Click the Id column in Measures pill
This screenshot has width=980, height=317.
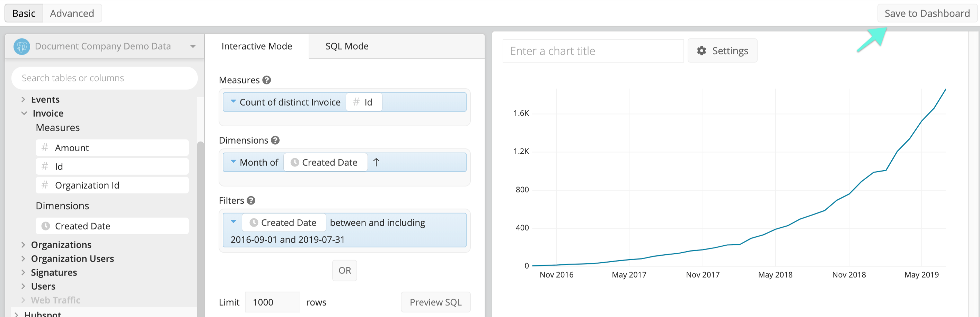pos(364,102)
